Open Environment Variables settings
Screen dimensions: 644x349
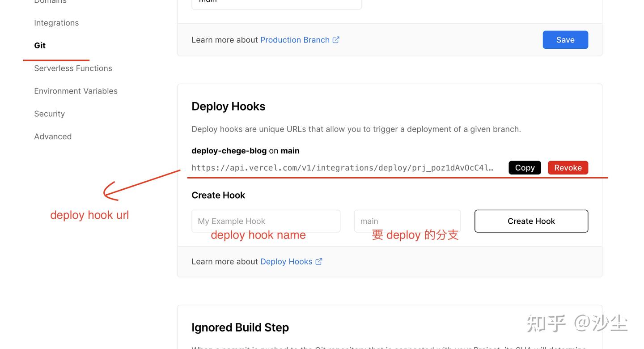tap(76, 91)
